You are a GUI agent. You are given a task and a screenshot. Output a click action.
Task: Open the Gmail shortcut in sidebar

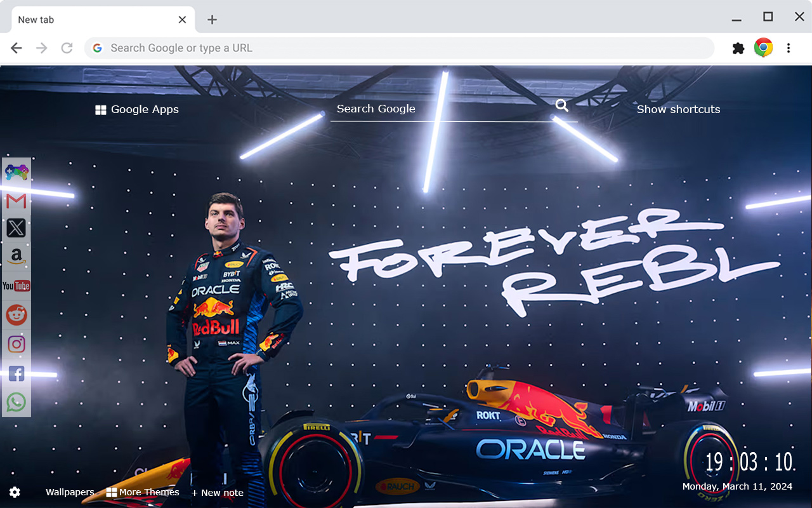[x=16, y=201]
